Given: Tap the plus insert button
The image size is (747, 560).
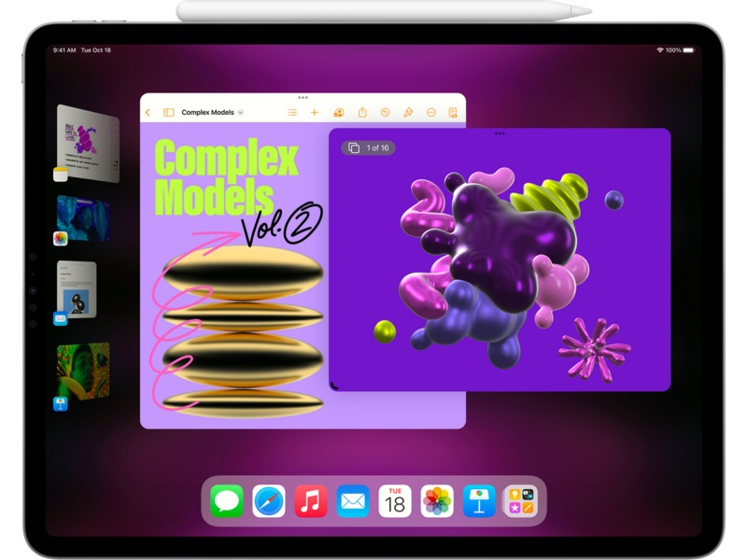Looking at the screenshot, I should click(315, 113).
